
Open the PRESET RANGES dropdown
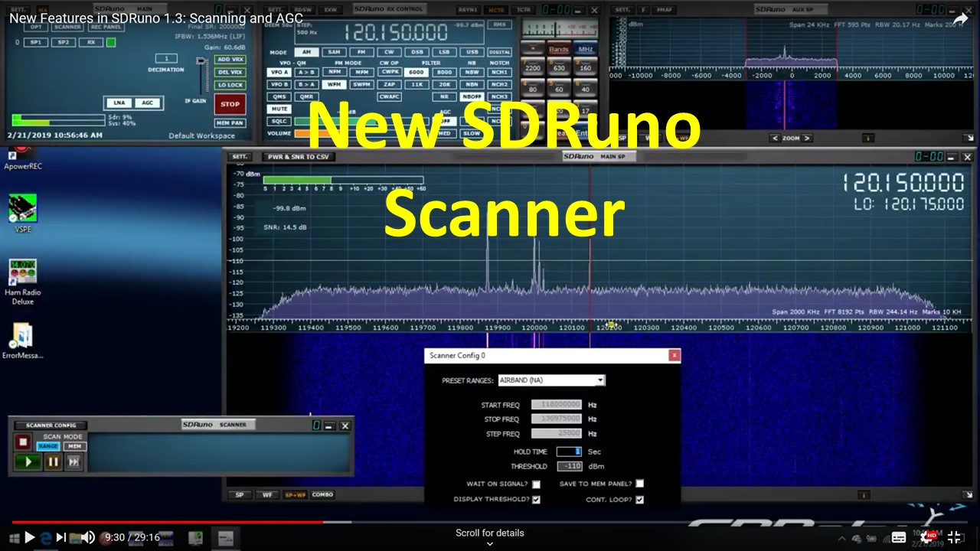point(600,380)
